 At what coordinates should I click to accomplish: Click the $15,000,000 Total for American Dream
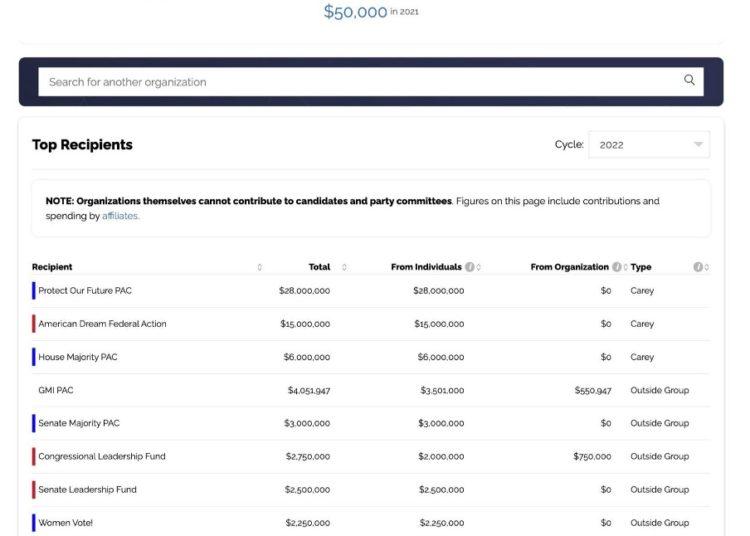pyautogui.click(x=305, y=324)
